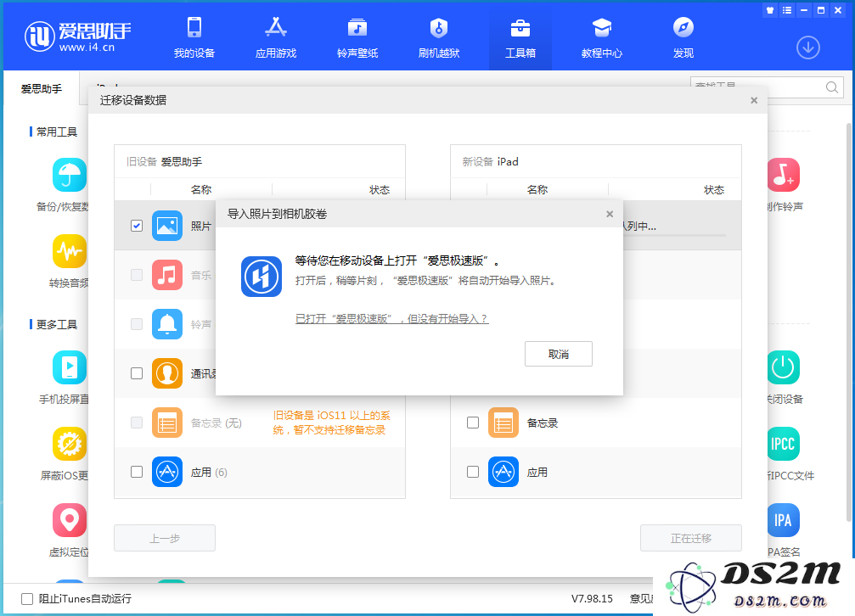Click the 爱思助手 i4 logo

78,36
